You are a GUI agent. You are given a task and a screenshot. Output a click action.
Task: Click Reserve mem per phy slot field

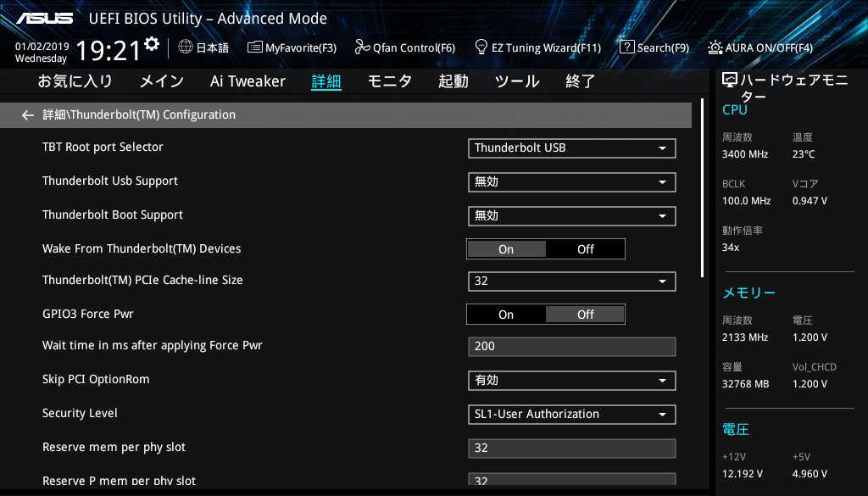coord(572,449)
